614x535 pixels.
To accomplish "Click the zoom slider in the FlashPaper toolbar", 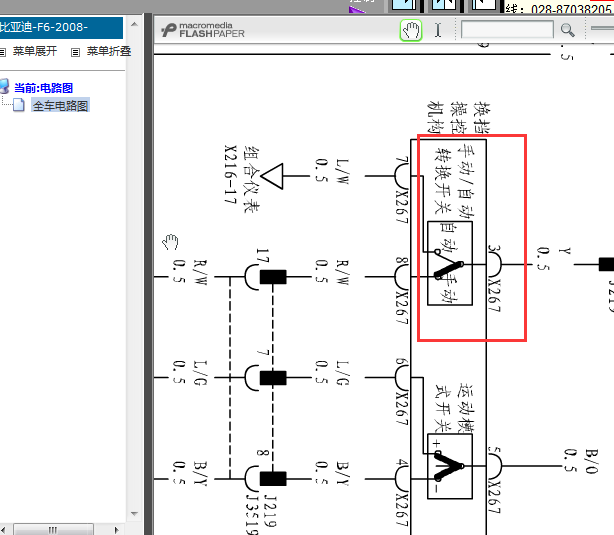I will [x=602, y=28].
